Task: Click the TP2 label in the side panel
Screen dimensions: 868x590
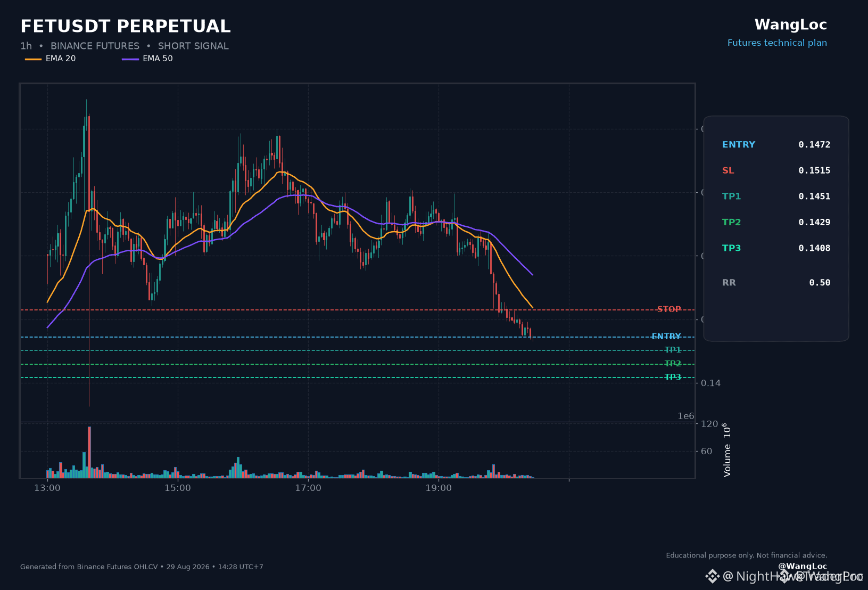Action: [x=732, y=223]
